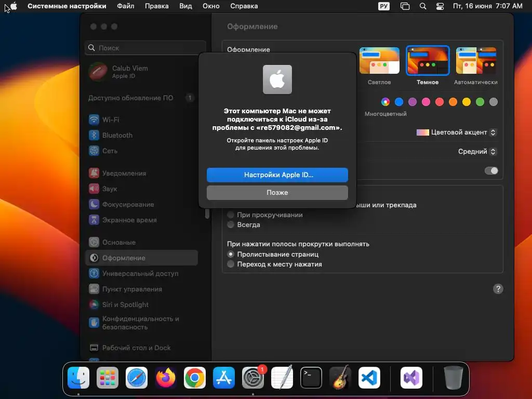Select При прокручивании radio option
The image size is (532, 399).
(x=231, y=215)
